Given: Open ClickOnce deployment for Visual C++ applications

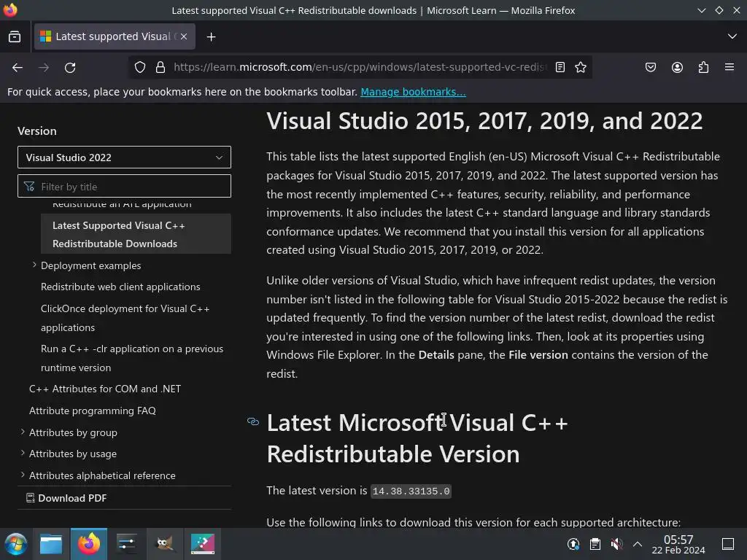Looking at the screenshot, I should pos(125,318).
